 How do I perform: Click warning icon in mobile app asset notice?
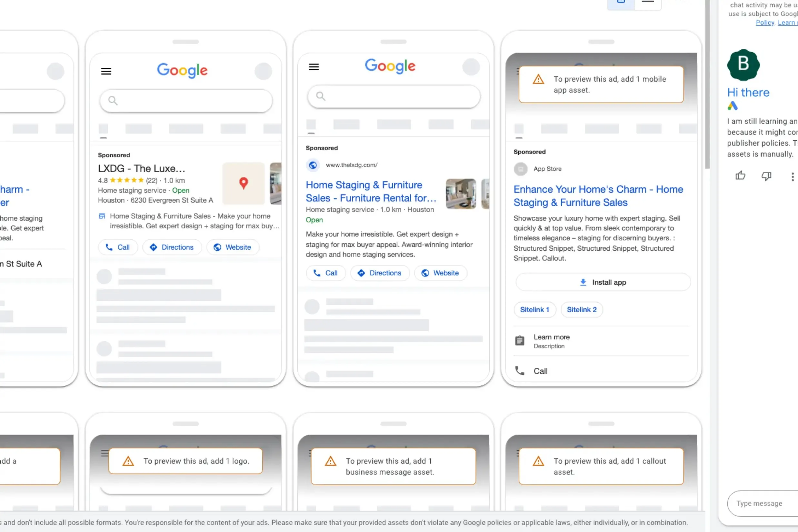(538, 80)
